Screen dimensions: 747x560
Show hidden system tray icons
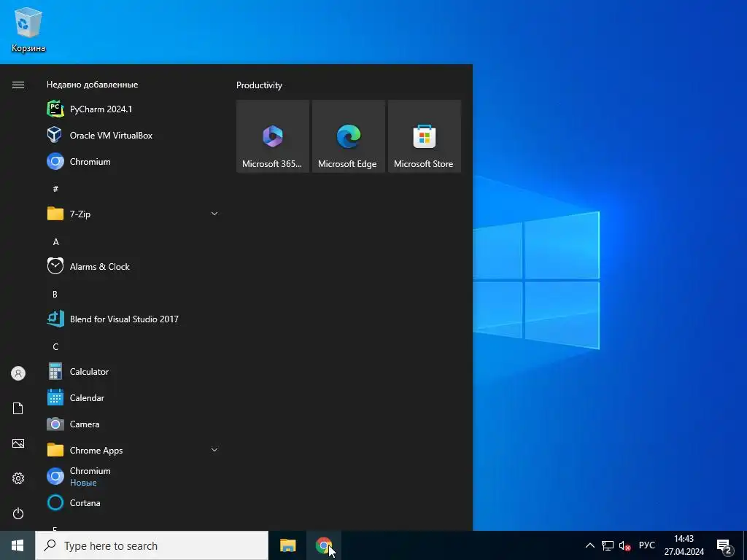pyautogui.click(x=589, y=545)
